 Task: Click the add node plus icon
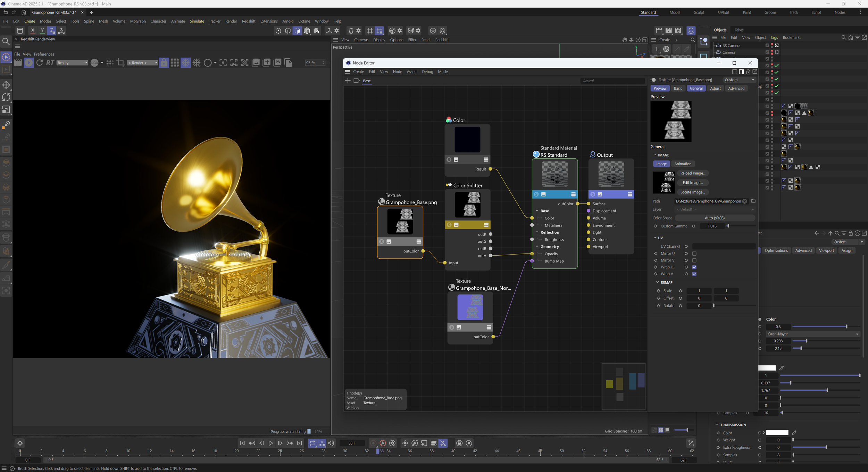click(348, 81)
